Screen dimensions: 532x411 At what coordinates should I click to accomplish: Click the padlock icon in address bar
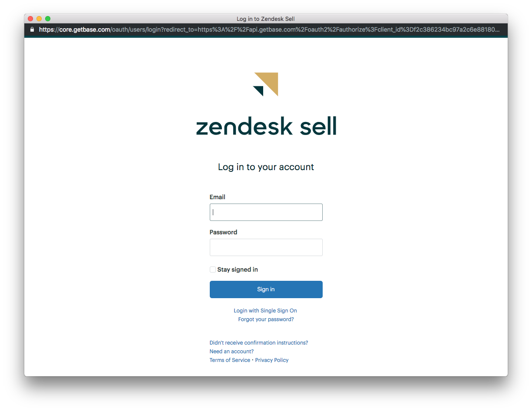tap(32, 30)
